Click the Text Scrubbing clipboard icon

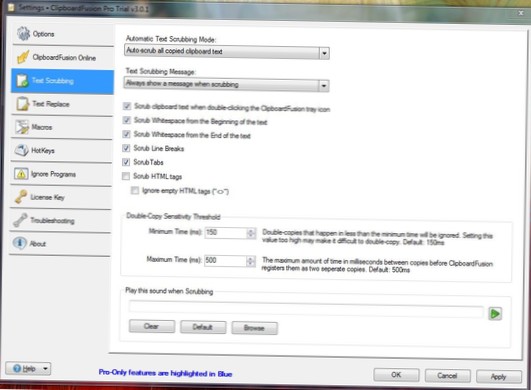pos(23,81)
